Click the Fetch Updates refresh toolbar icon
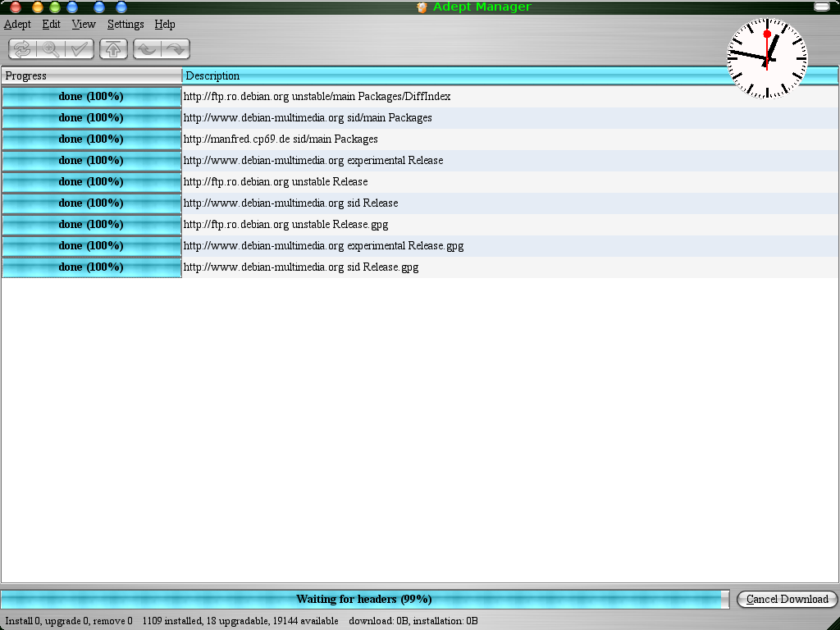This screenshot has width=840, height=630. 22,49
